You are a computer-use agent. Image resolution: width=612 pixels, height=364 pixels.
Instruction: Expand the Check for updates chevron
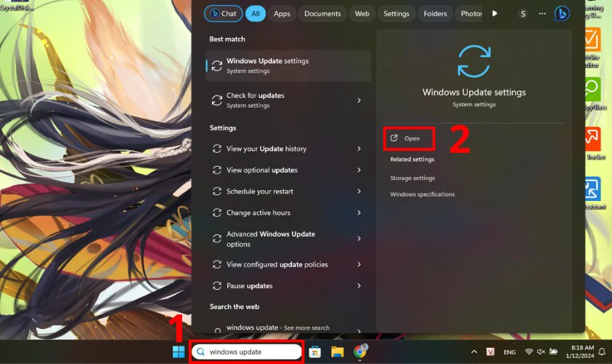click(358, 100)
